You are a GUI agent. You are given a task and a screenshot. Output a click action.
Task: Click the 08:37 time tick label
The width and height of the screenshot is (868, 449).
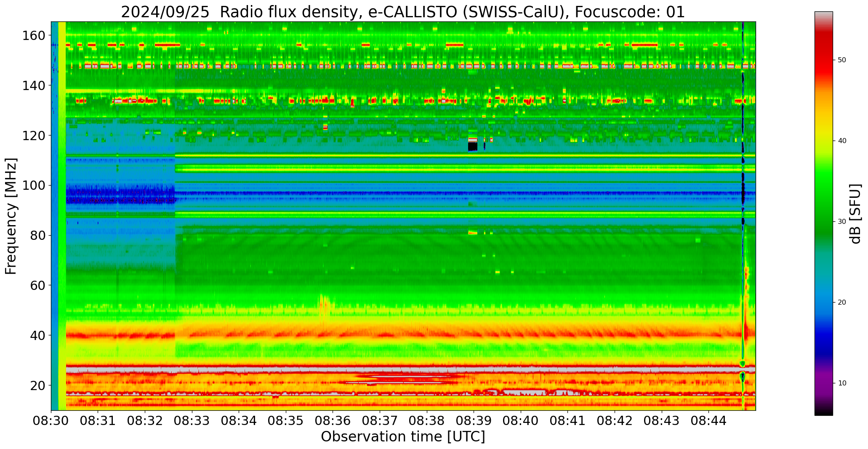coord(380,421)
